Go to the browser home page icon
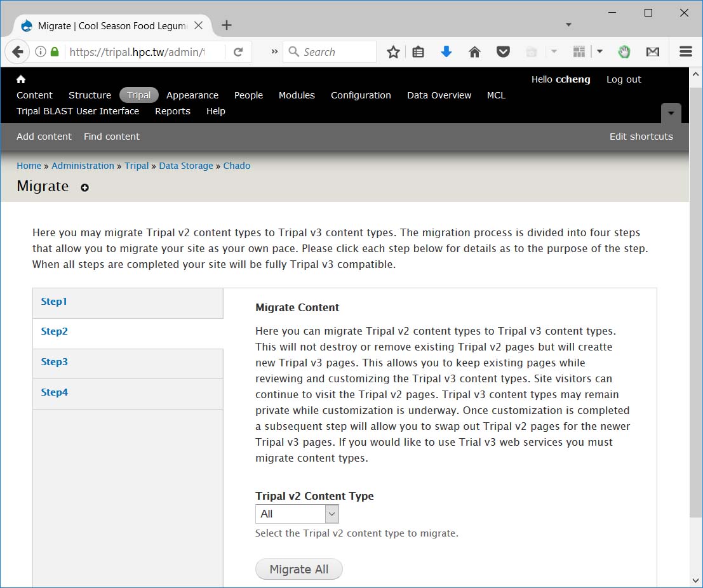Screen dimensions: 703x588 point(474,52)
